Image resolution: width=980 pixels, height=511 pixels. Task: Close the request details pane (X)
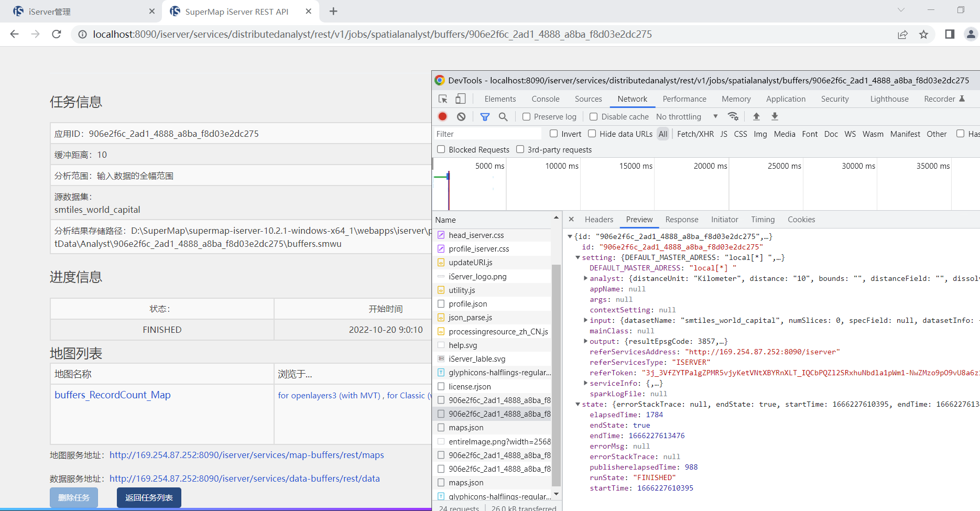[x=571, y=219]
